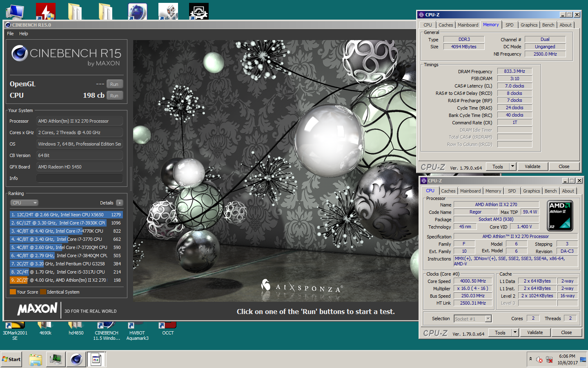Open Tools dropdown arrow in lower CPU-Z
The height and width of the screenshot is (368, 588).
(515, 332)
